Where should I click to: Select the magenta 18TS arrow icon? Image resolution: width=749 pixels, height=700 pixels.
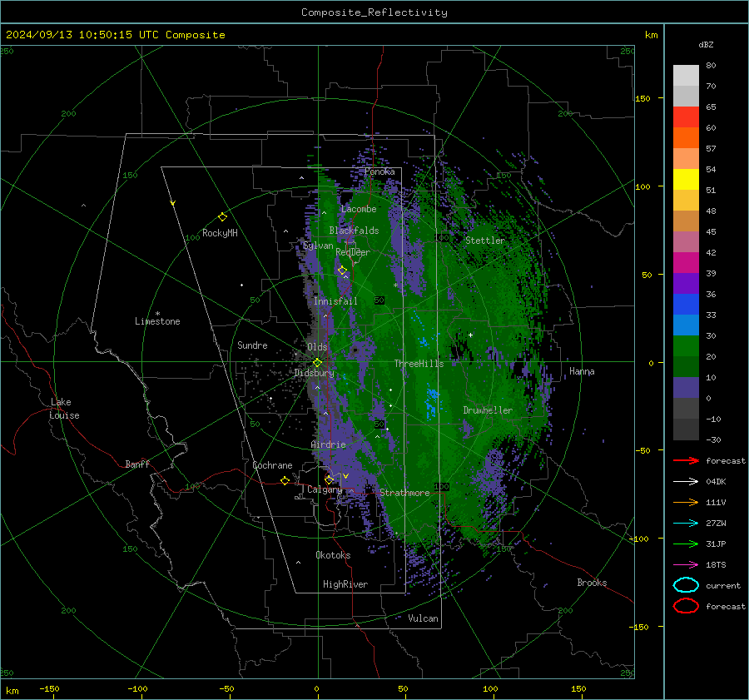pyautogui.click(x=686, y=565)
